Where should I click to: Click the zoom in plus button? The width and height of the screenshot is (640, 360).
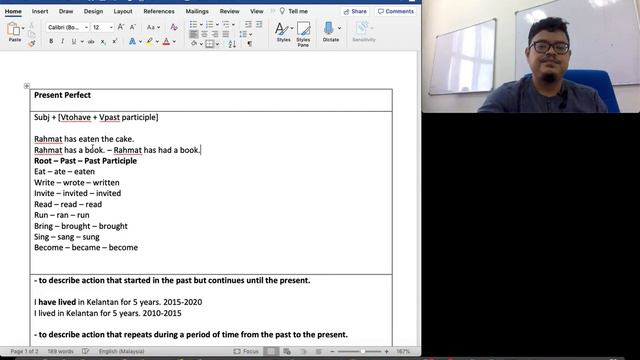pos(387,351)
